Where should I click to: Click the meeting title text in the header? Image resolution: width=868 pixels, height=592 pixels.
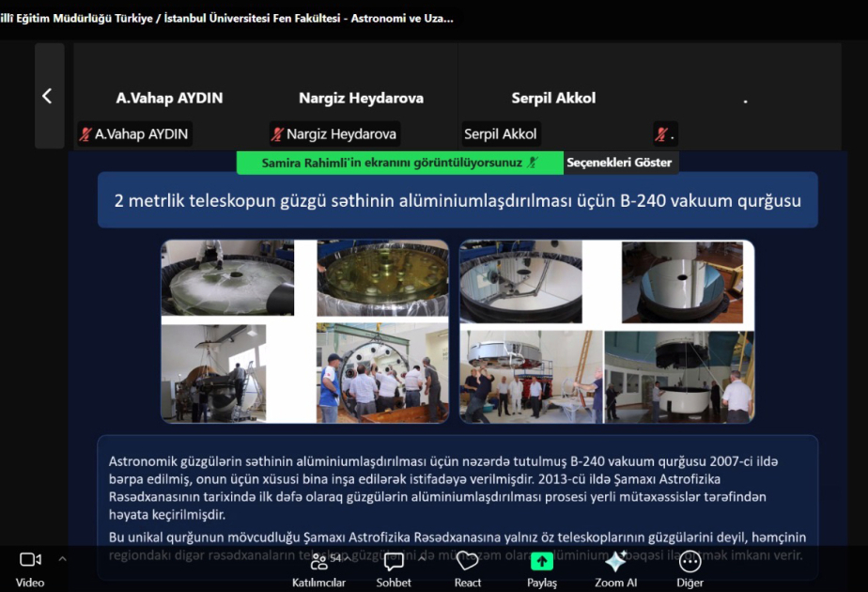pos(227,18)
